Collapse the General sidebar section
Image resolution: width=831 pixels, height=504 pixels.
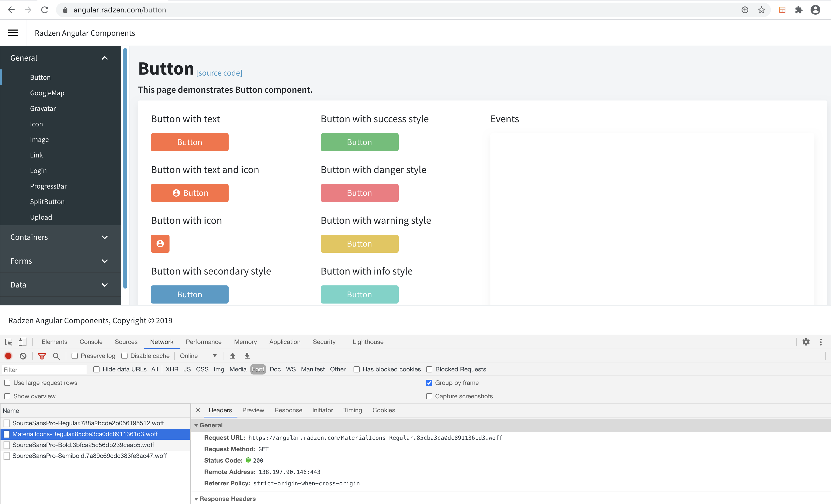(61, 58)
